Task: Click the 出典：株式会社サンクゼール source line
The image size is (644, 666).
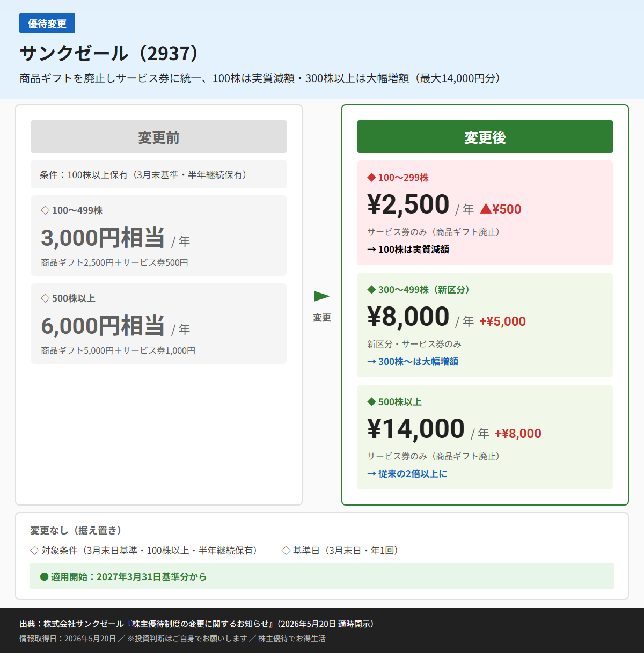Action: (x=199, y=624)
